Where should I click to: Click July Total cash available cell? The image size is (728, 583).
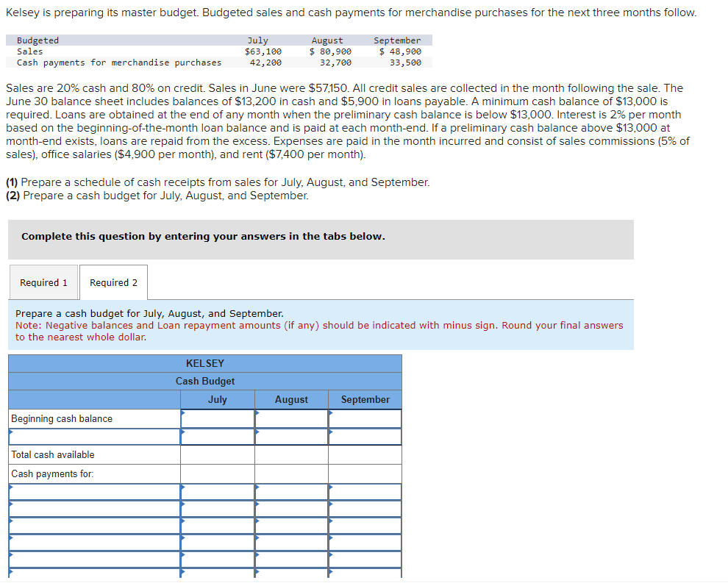click(x=217, y=454)
